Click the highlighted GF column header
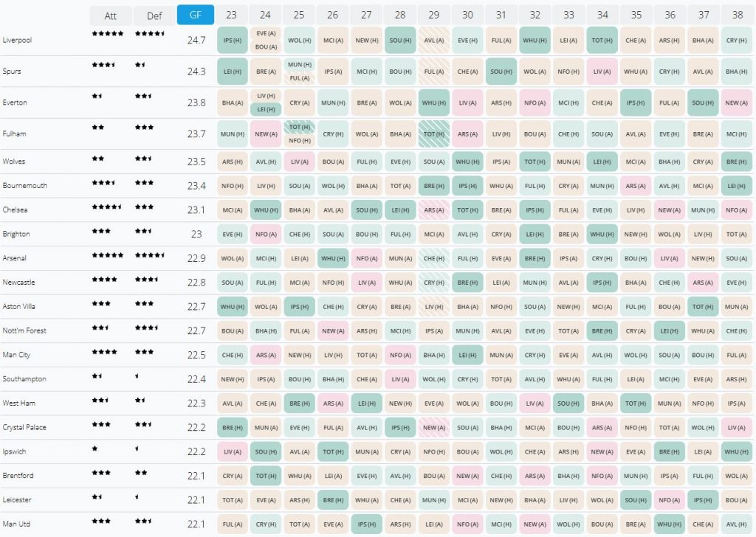 [196, 15]
